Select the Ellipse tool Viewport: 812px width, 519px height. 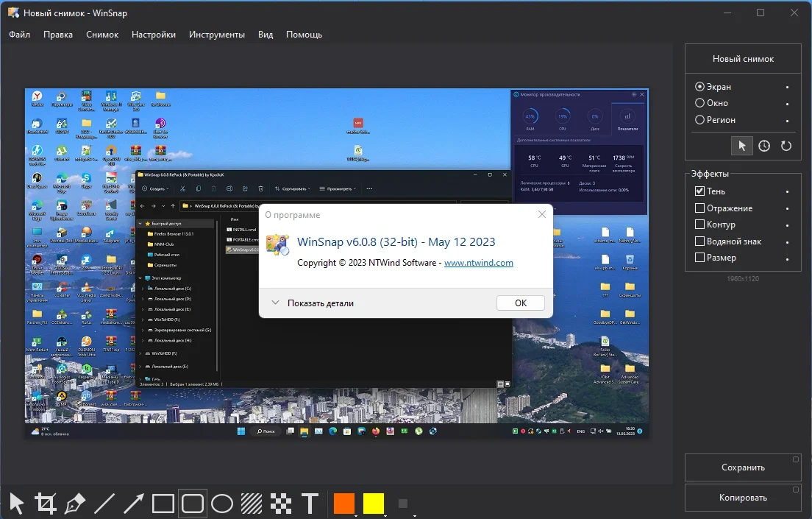click(x=222, y=504)
